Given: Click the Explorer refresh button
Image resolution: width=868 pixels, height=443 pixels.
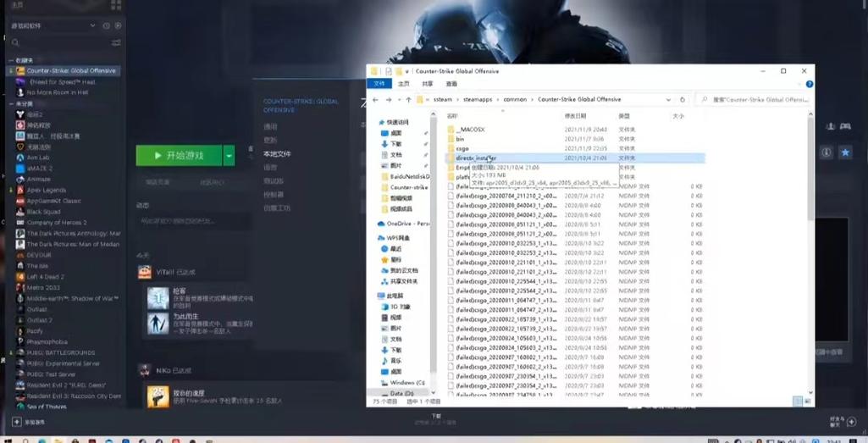Looking at the screenshot, I should tap(682, 100).
